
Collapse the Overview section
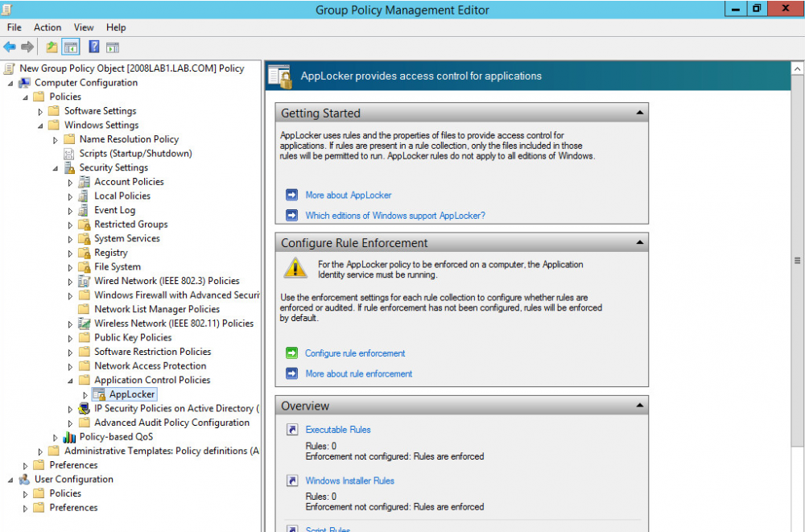point(640,406)
